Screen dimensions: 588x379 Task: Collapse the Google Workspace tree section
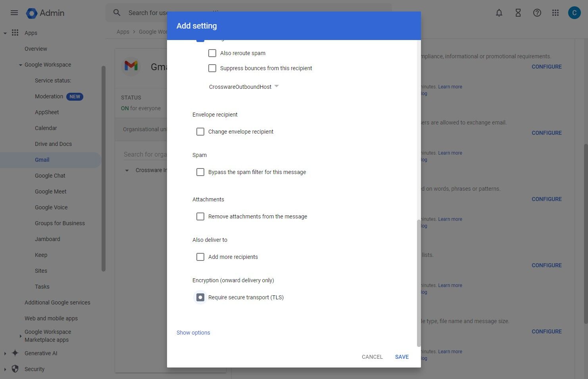20,65
